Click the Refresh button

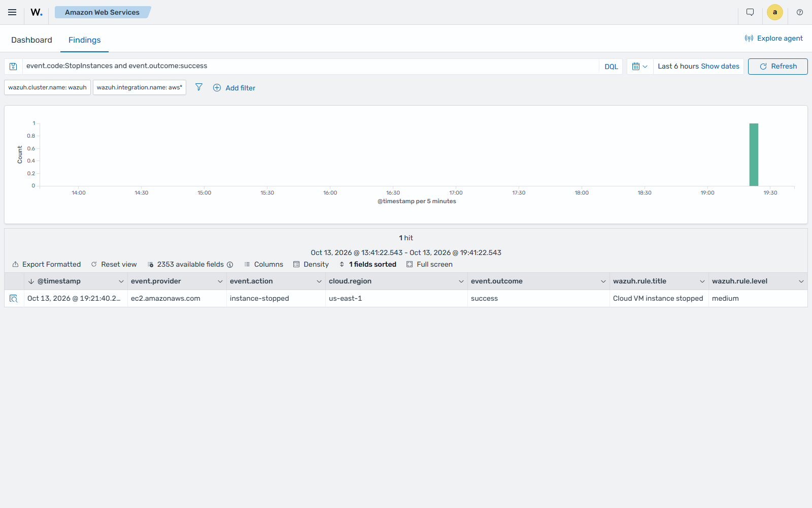coord(778,67)
